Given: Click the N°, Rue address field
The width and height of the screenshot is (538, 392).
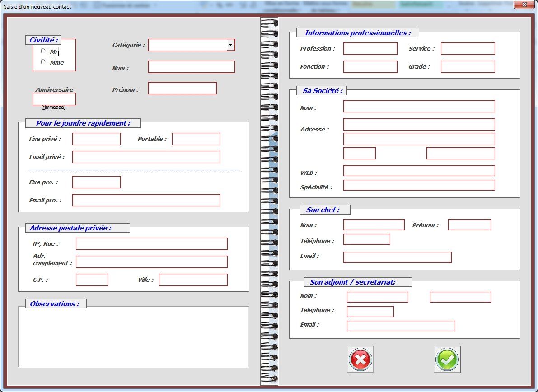Looking at the screenshot, I should point(151,244).
